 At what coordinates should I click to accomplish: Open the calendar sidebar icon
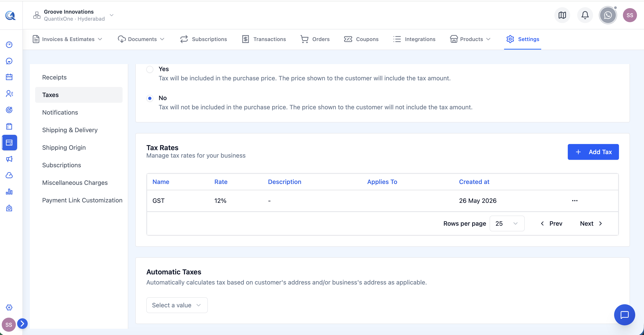(9, 77)
